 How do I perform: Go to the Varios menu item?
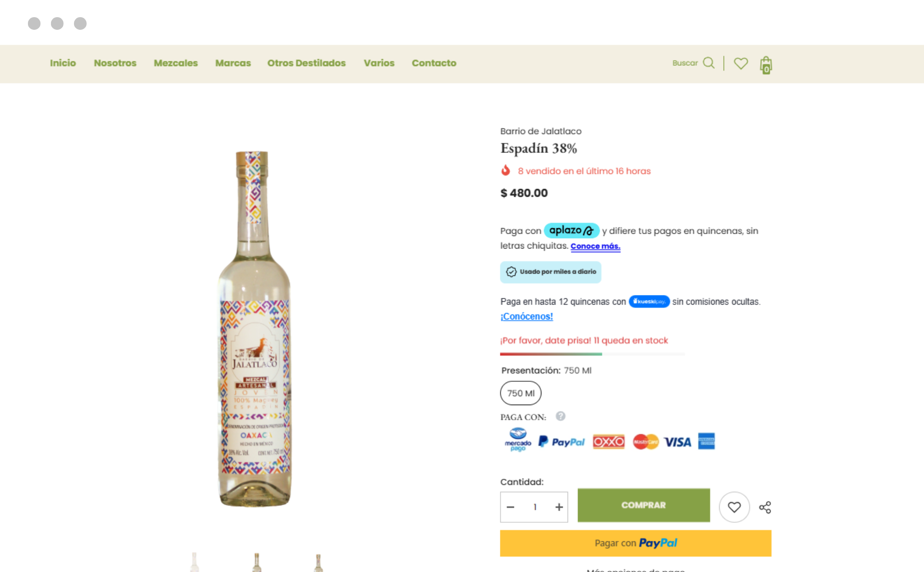click(379, 63)
